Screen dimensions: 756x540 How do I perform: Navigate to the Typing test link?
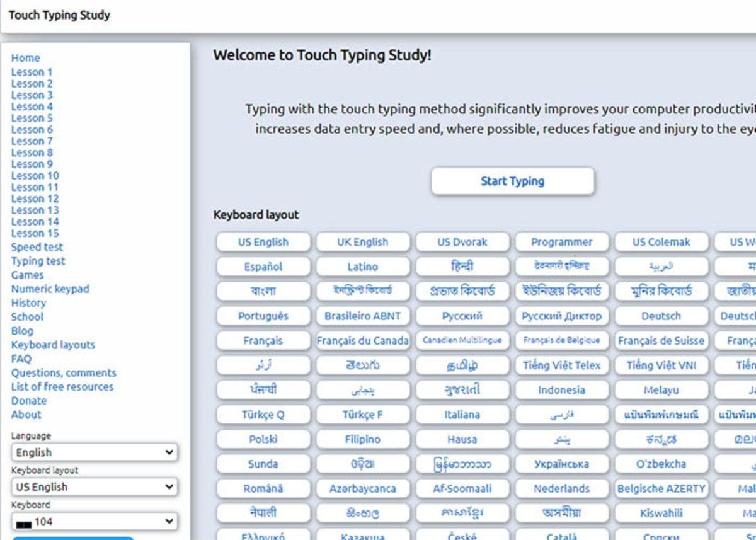(38, 261)
